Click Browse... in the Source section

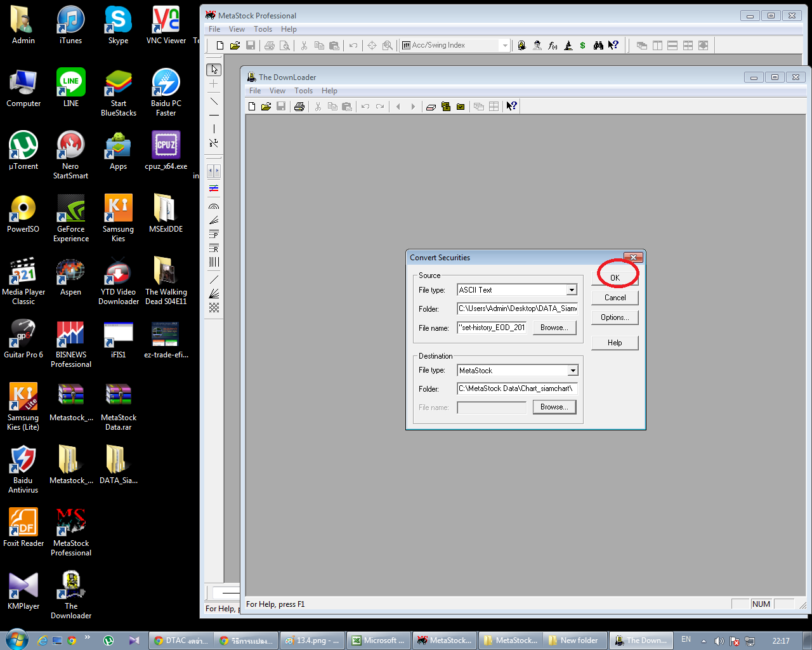pyautogui.click(x=554, y=328)
